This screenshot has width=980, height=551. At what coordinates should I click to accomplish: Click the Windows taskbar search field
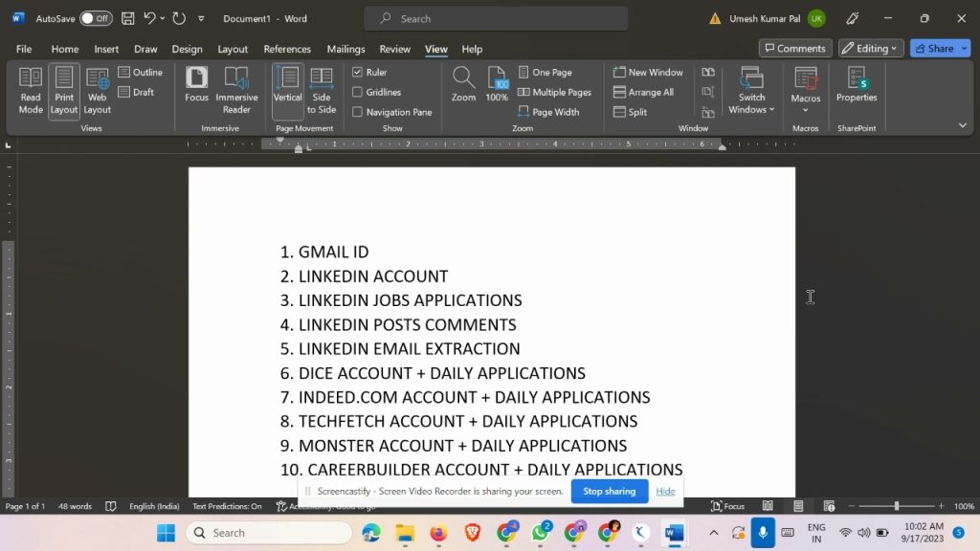[x=269, y=533]
